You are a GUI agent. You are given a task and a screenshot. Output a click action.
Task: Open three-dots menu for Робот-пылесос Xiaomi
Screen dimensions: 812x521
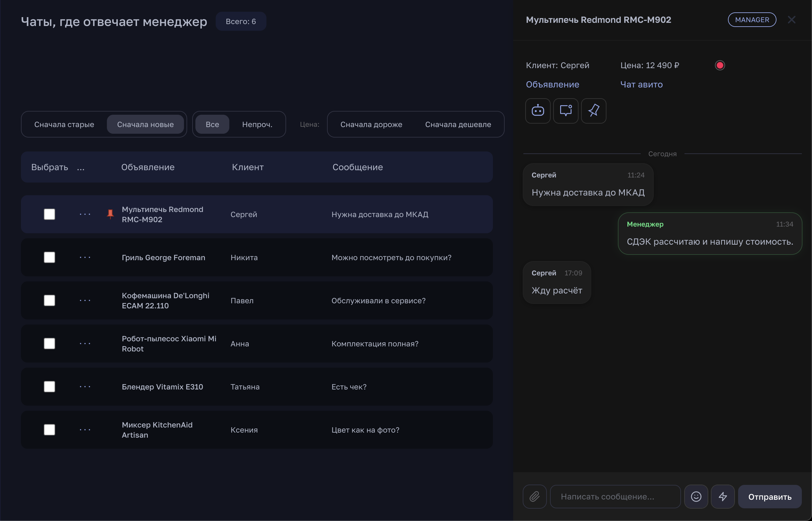point(85,344)
